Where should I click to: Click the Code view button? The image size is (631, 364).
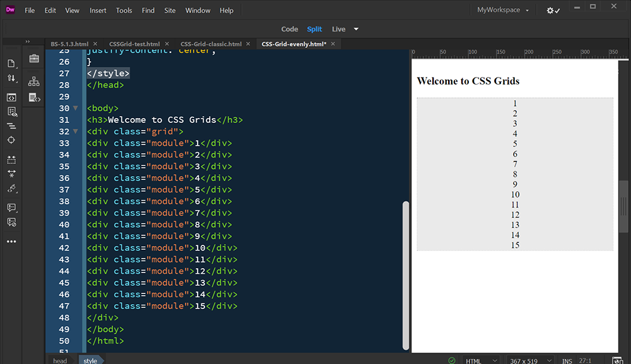coord(290,28)
